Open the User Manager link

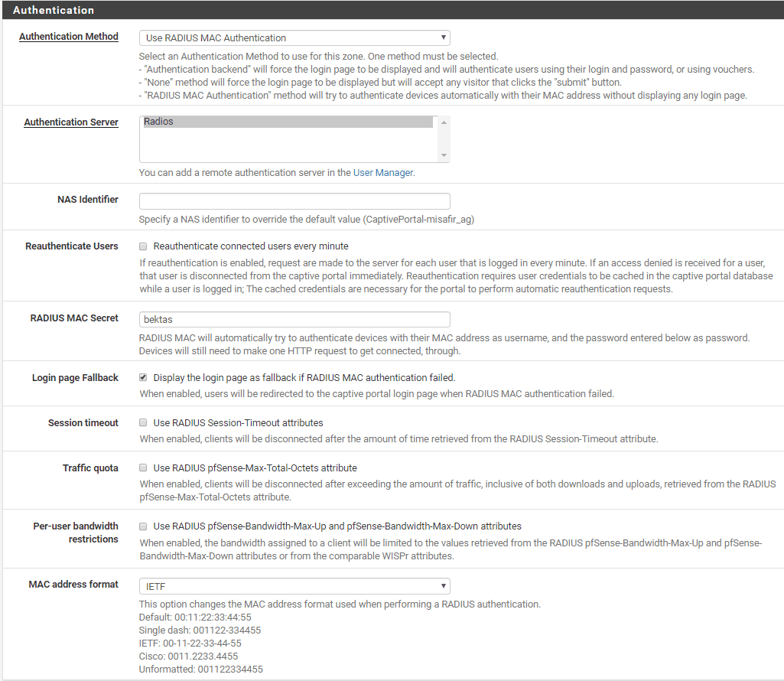click(x=382, y=173)
